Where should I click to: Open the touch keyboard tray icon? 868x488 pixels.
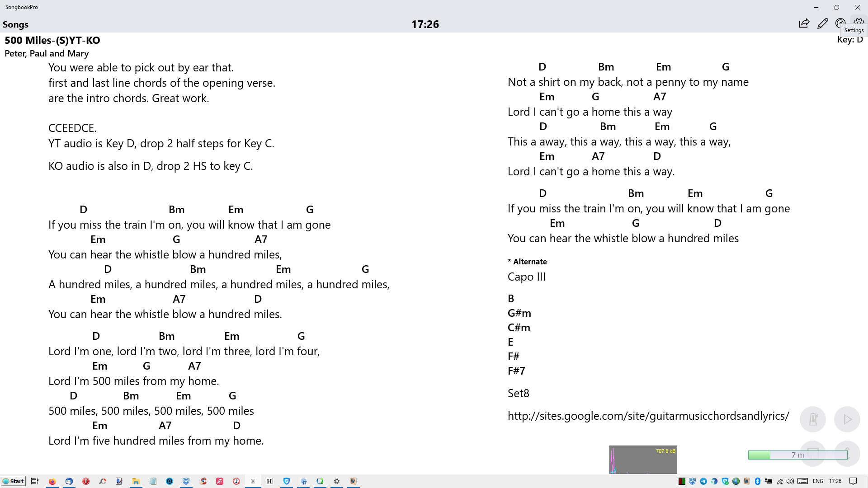[x=803, y=481]
